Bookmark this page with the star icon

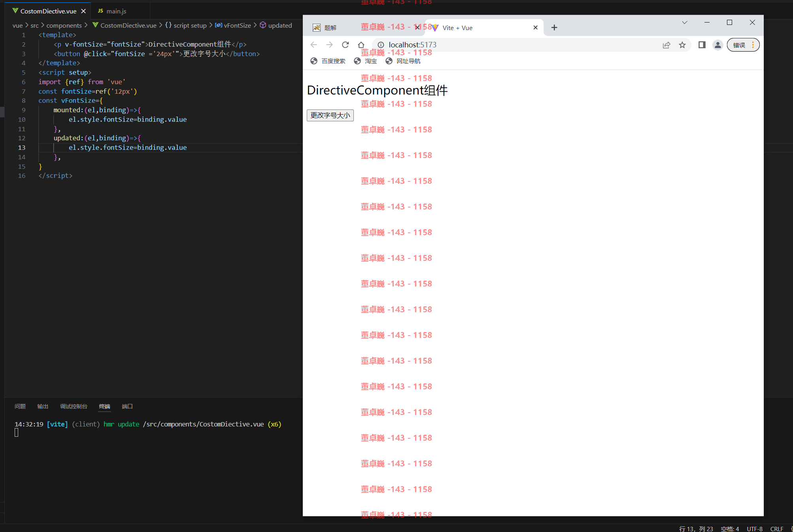coord(682,45)
